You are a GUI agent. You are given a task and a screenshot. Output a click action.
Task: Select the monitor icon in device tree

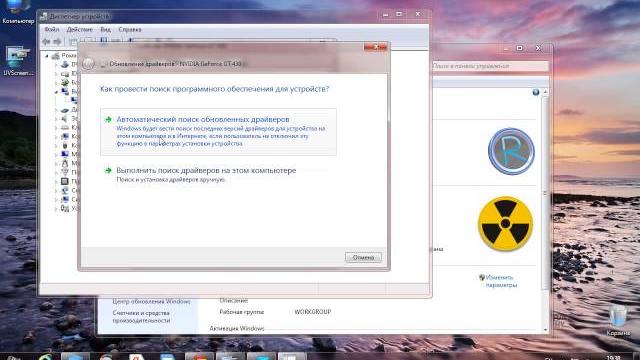65,154
